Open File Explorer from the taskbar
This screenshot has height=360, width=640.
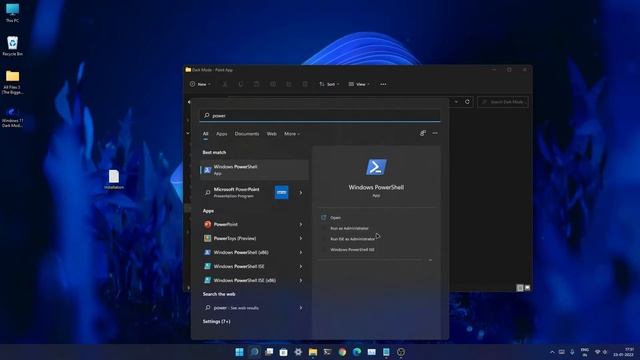tap(313, 352)
